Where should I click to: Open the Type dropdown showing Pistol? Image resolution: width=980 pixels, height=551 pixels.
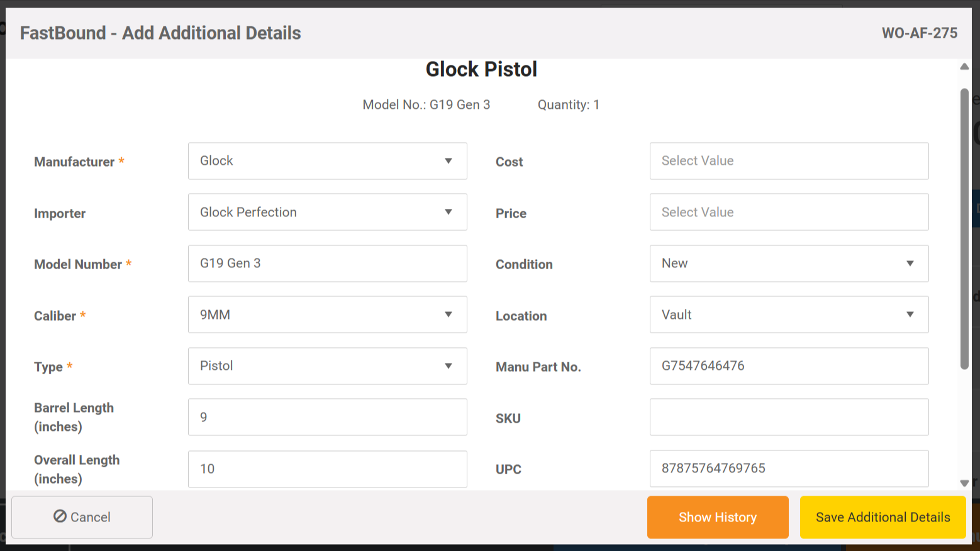pos(327,366)
